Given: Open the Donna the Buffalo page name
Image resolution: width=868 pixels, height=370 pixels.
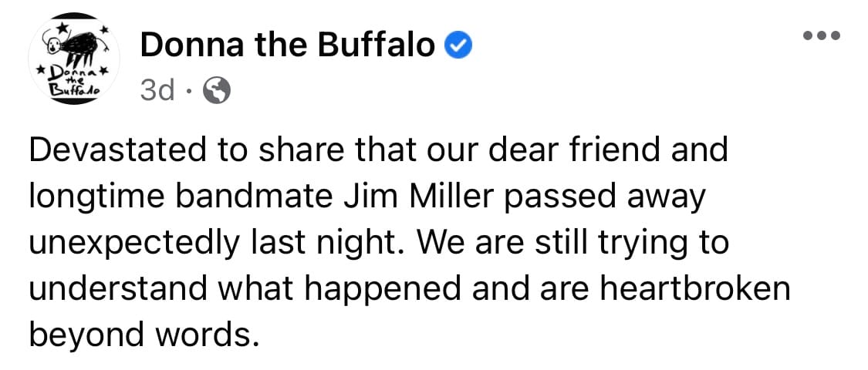Looking at the screenshot, I should [288, 45].
